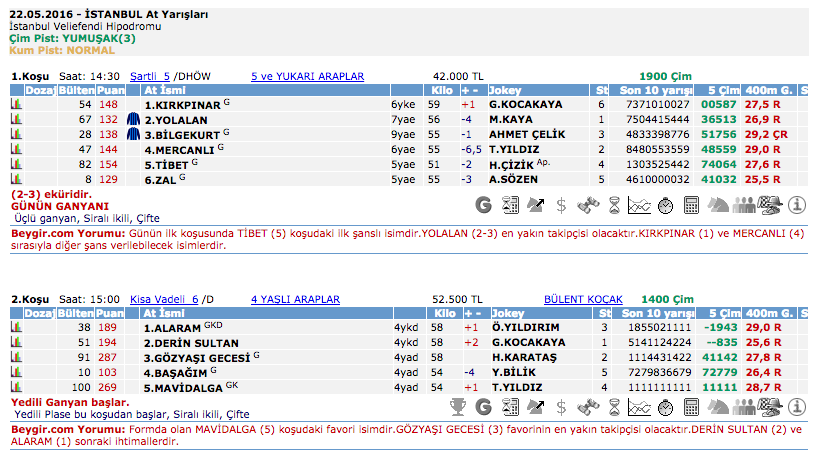The width and height of the screenshot is (823, 463).
Task: Open the dollar sign icon for race 1
Action: pos(561,206)
